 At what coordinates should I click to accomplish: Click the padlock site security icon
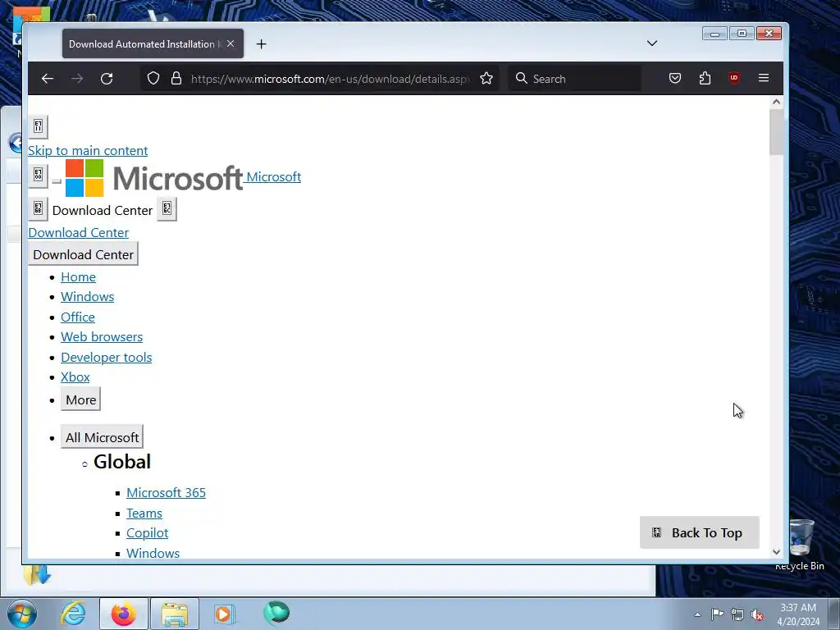[x=176, y=79]
